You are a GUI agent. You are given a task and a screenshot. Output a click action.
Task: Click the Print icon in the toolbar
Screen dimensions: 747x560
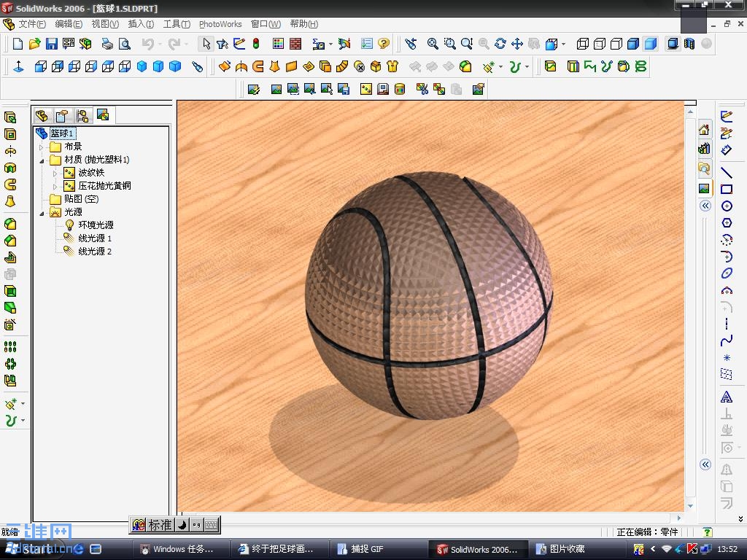click(x=107, y=44)
